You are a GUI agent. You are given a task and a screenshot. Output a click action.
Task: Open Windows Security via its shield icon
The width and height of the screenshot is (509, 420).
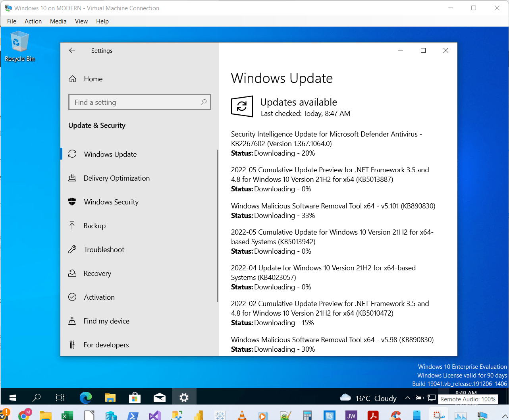coord(72,202)
